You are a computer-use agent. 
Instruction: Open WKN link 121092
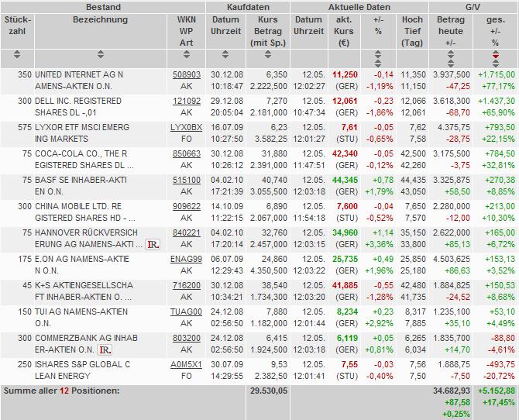point(187,101)
